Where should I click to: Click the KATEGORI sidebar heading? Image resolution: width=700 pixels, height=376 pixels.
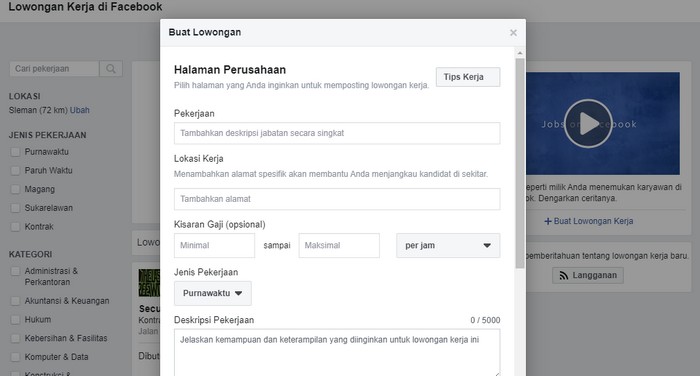tap(30, 255)
